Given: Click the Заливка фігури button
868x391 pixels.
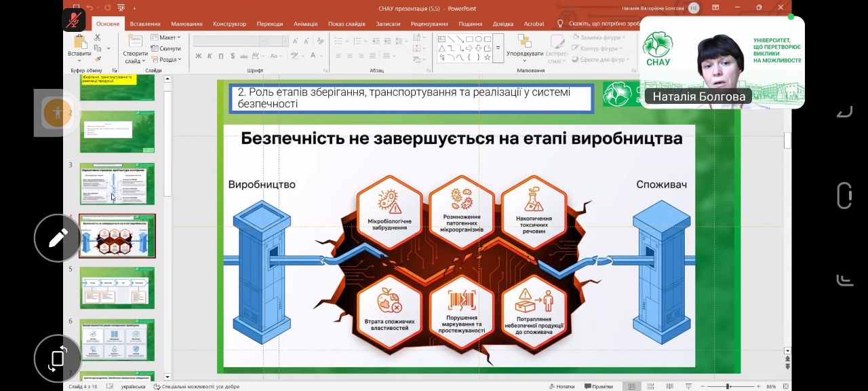Looking at the screenshot, I should pos(599,38).
